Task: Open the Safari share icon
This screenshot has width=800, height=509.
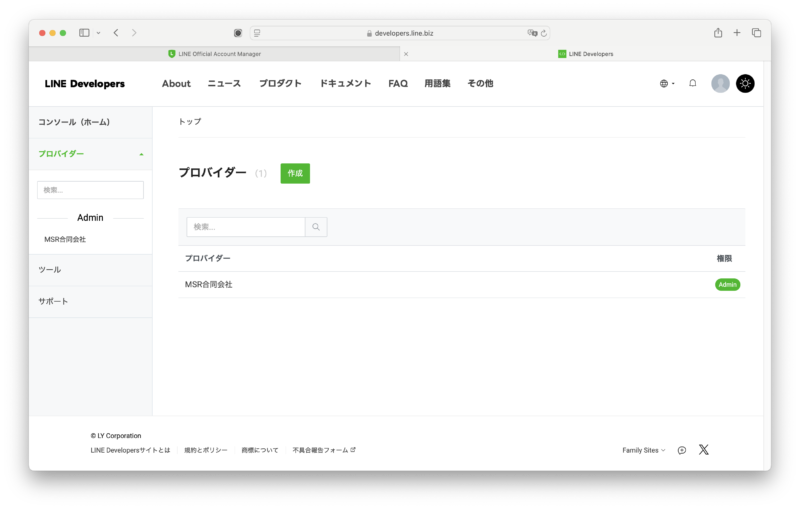Action: (718, 33)
